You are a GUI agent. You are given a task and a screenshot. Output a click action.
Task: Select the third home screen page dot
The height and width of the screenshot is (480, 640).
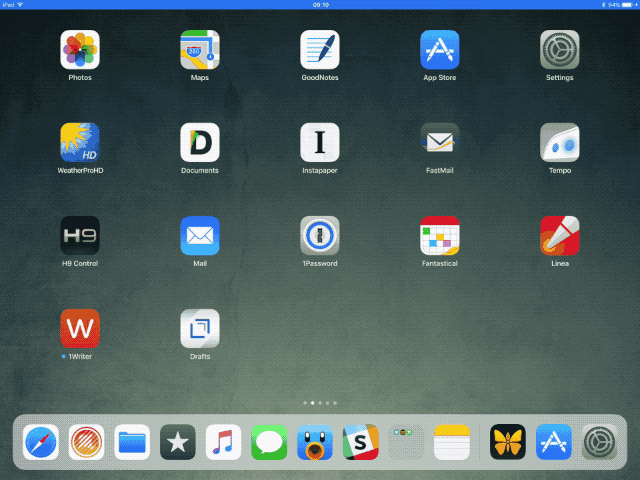click(x=320, y=403)
